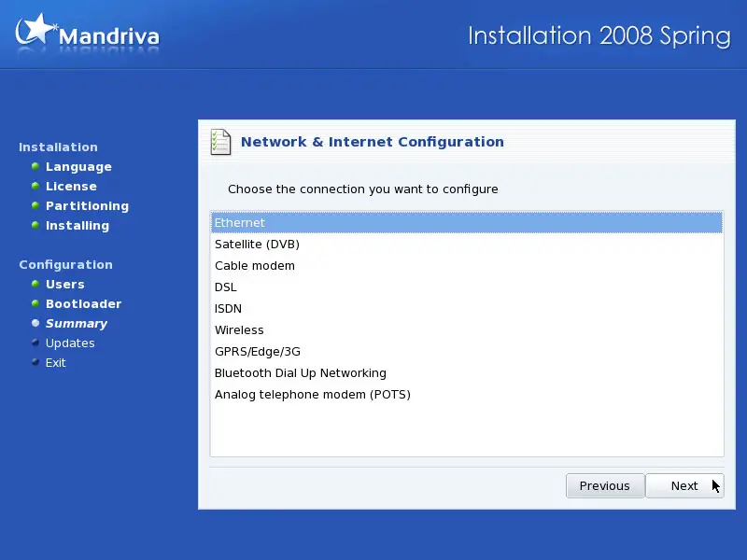747x560 pixels.
Task: Pick the DSL connection entry
Action: pos(466,287)
